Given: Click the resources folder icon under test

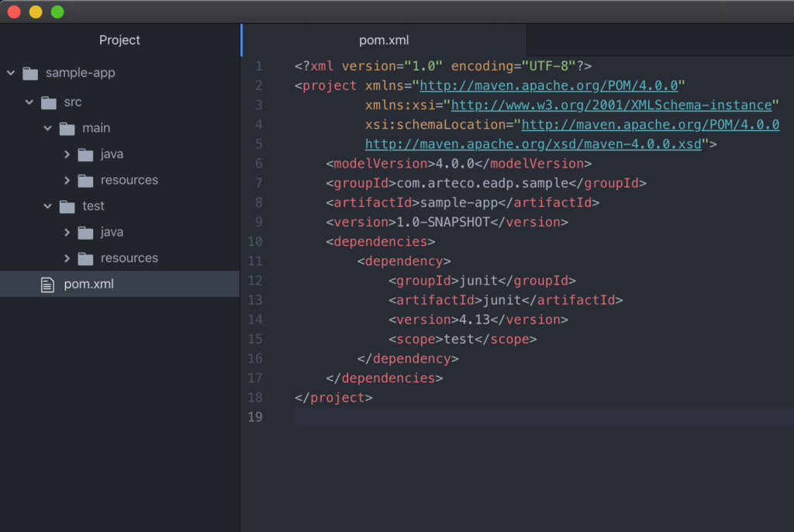Looking at the screenshot, I should click(85, 258).
